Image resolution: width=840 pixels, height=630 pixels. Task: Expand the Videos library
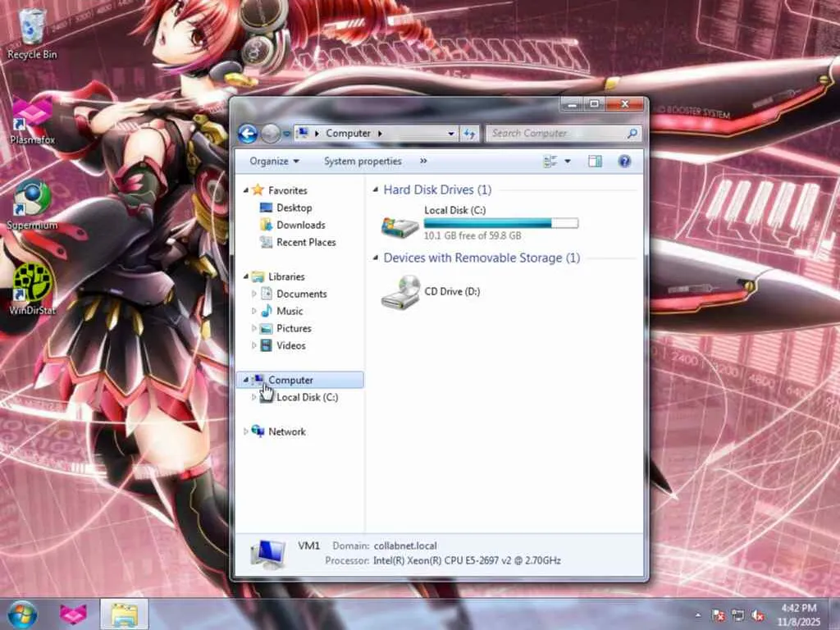[x=254, y=345]
